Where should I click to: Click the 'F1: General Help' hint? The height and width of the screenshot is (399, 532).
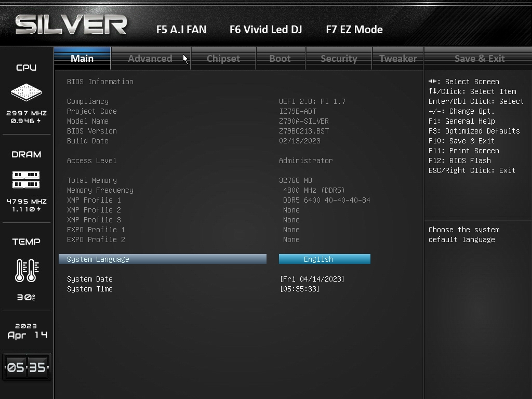[461, 121]
